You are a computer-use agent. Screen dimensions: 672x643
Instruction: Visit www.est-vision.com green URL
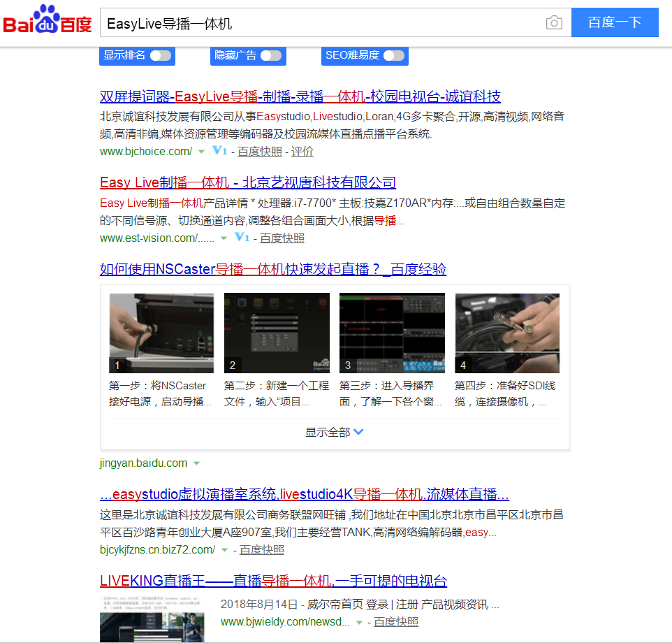157,238
